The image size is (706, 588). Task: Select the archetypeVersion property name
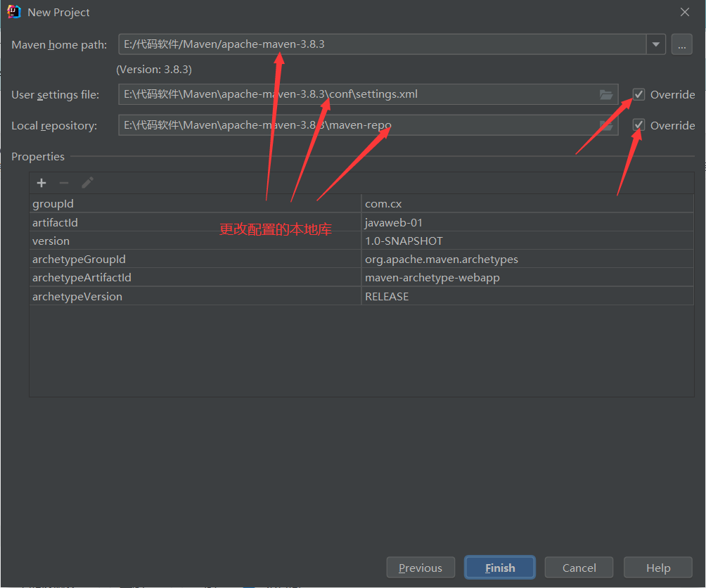click(x=77, y=296)
